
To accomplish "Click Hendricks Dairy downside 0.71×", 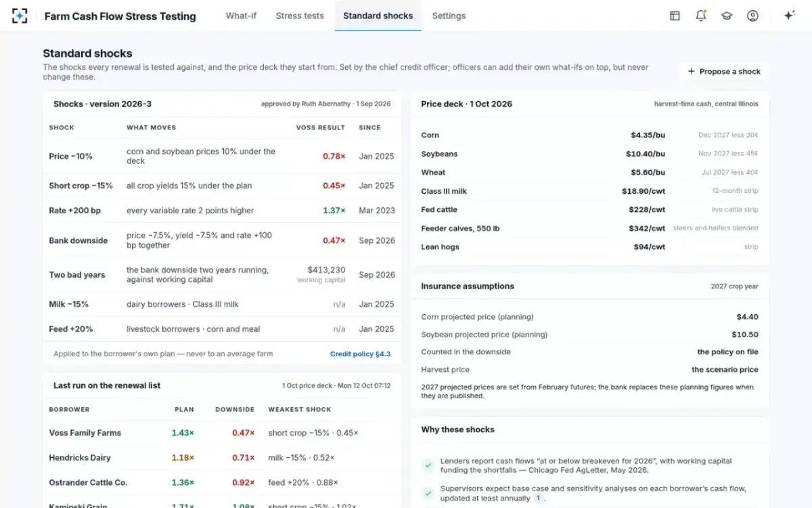I will 243,458.
